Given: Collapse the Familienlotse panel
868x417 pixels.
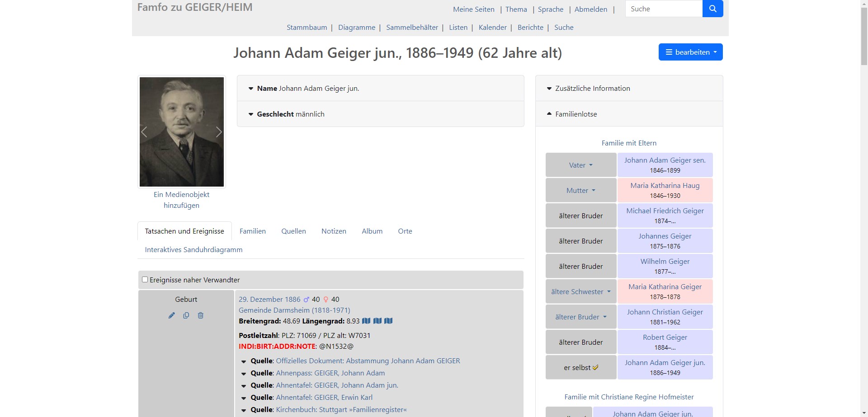Looking at the screenshot, I should [x=549, y=114].
